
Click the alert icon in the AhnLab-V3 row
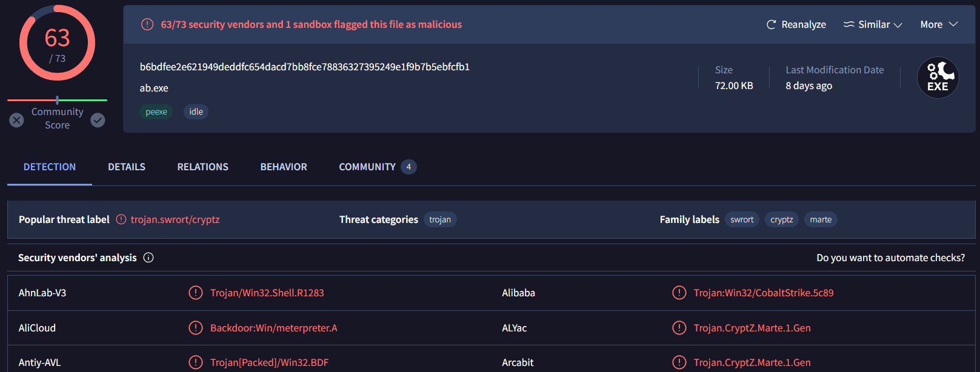tap(195, 293)
